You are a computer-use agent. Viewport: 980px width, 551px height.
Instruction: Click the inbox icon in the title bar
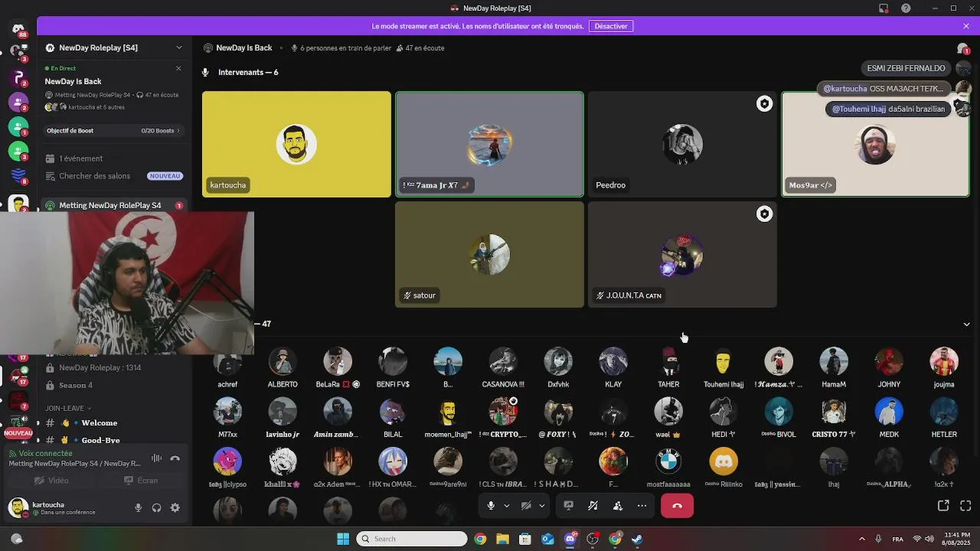click(884, 8)
